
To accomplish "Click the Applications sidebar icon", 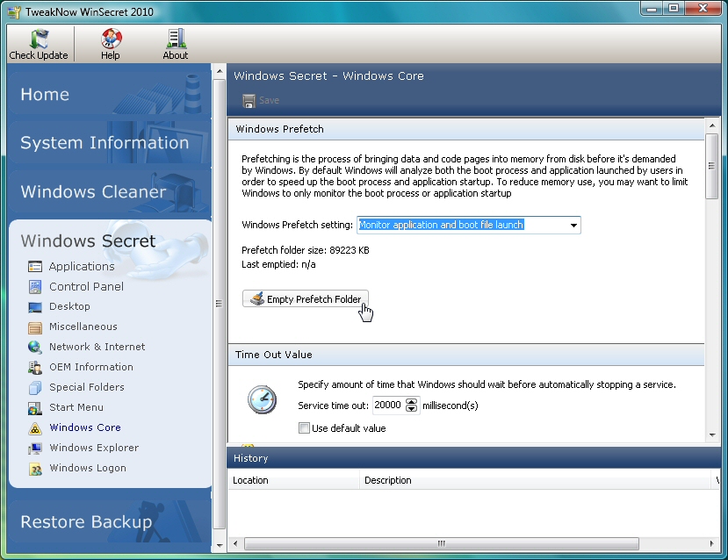I will [x=35, y=266].
